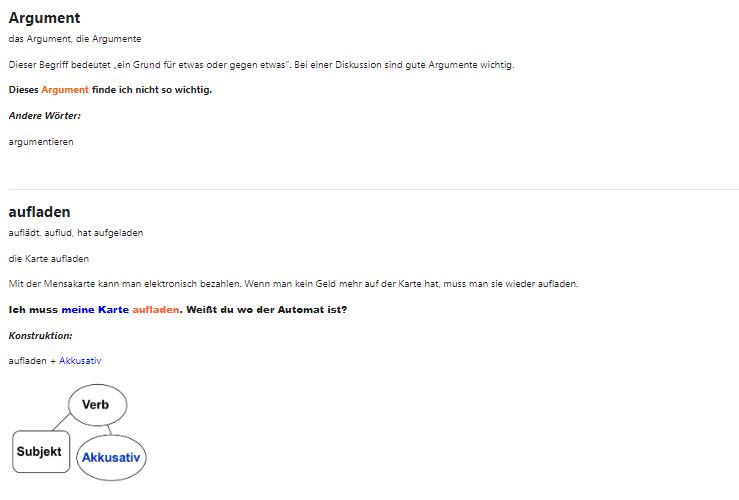Click the blue Akkusativ link
Image resolution: width=739 pixels, height=500 pixels.
pos(80,360)
